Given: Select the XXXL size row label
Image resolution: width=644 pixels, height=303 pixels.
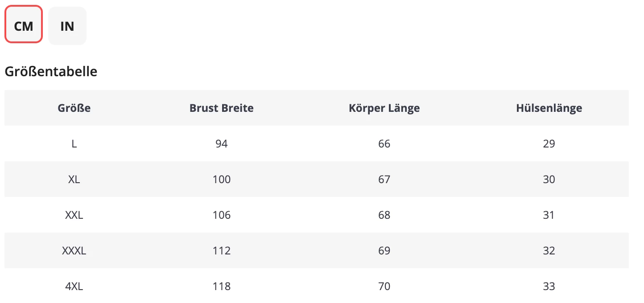Looking at the screenshot, I should (74, 250).
